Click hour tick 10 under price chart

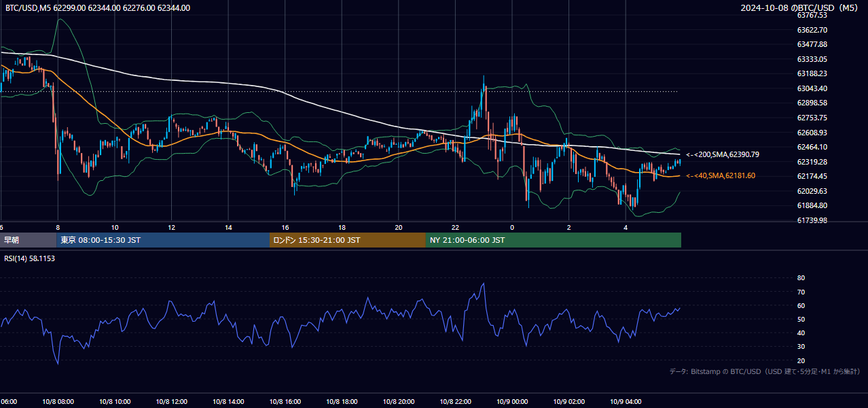tap(115, 227)
